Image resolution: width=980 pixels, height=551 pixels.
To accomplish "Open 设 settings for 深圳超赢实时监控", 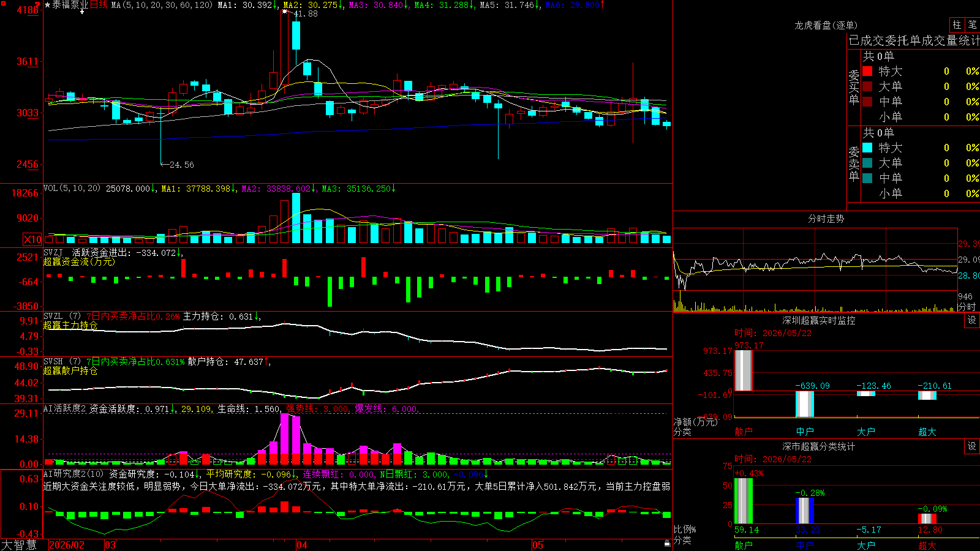I will [x=972, y=320].
